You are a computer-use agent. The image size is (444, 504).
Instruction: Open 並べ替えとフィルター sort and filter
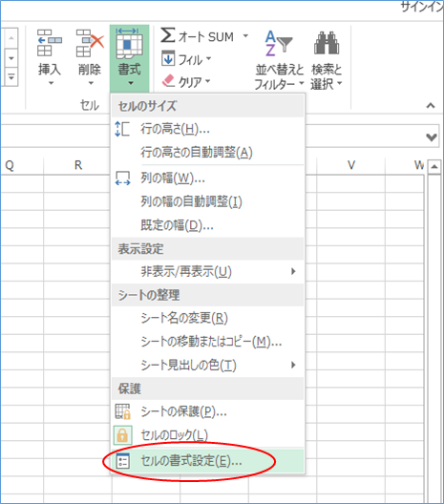pos(279,59)
